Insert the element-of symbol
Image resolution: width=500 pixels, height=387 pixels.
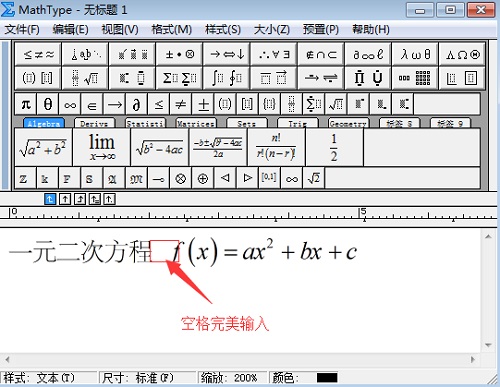(x=92, y=105)
